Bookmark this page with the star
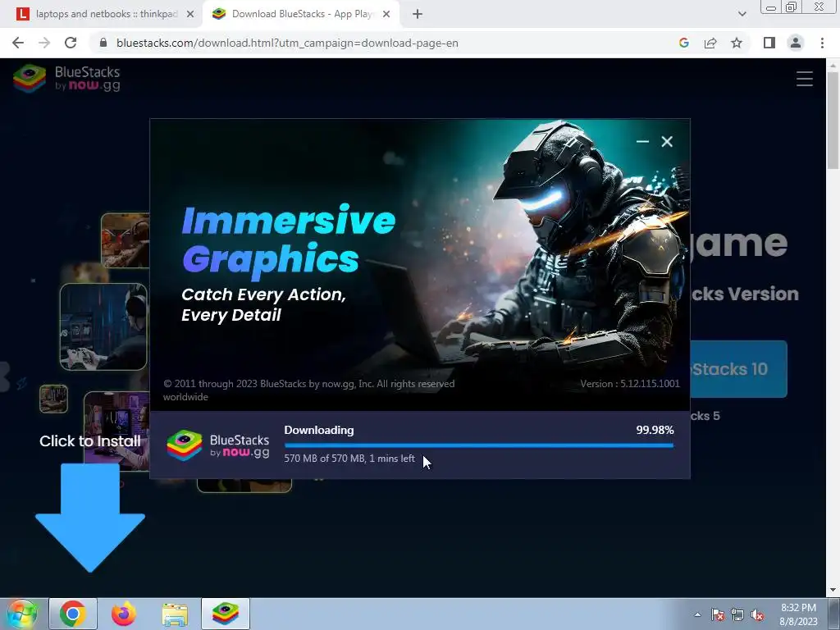The width and height of the screenshot is (840, 630). tap(737, 43)
